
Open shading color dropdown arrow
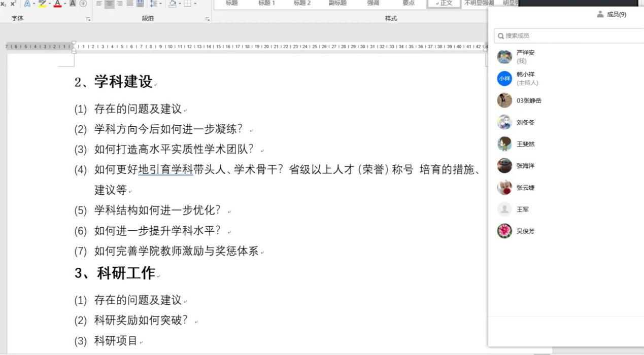(179, 4)
